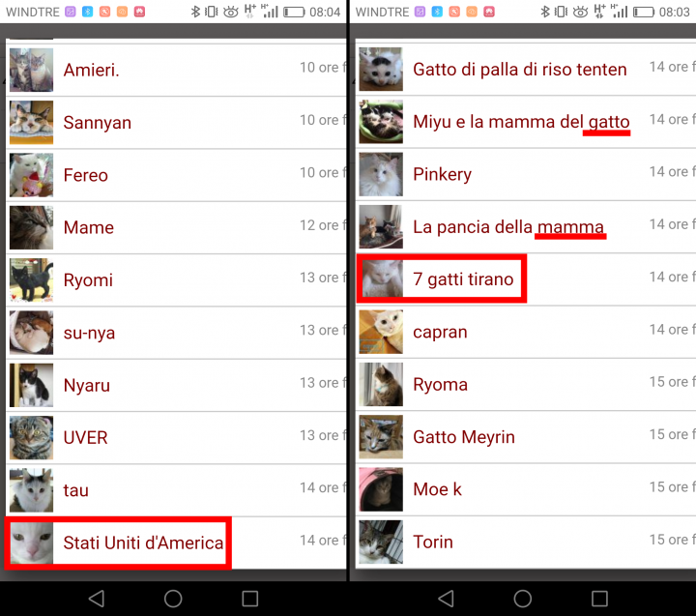Tap the back button on the left phone

pyautogui.click(x=96, y=599)
